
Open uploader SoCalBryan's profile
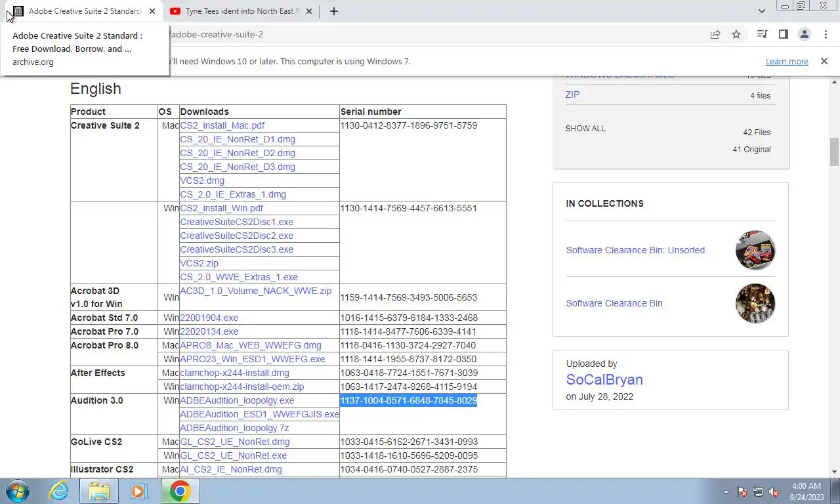click(x=604, y=379)
